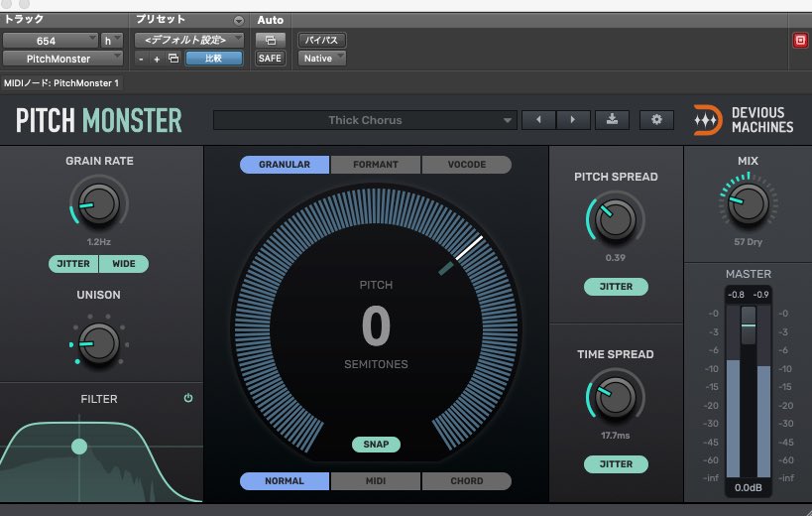Image resolution: width=812 pixels, height=516 pixels.
Task: Toggle the 比較 compare button
Action: (214, 59)
